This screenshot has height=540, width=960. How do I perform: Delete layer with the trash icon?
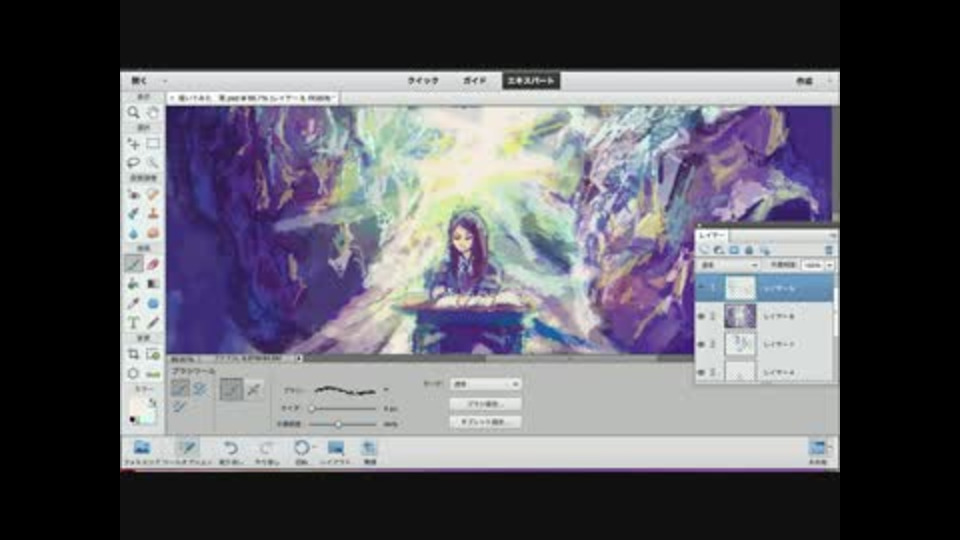(x=828, y=250)
